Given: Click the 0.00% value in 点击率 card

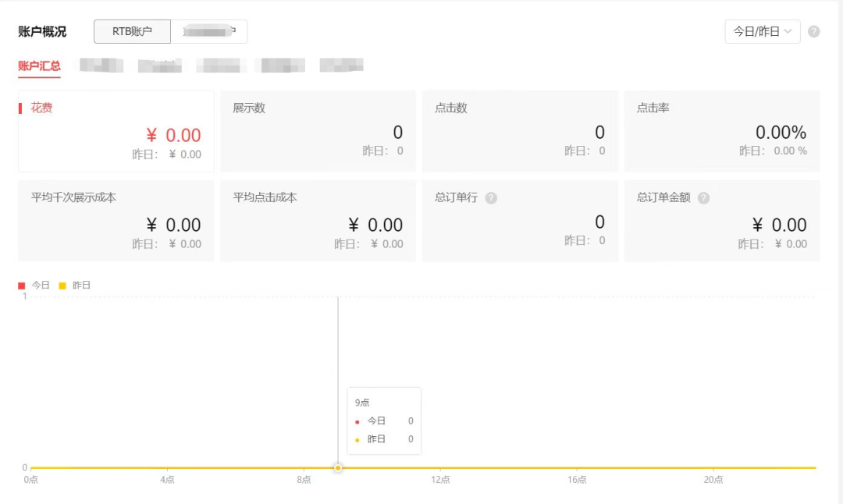Looking at the screenshot, I should click(781, 132).
